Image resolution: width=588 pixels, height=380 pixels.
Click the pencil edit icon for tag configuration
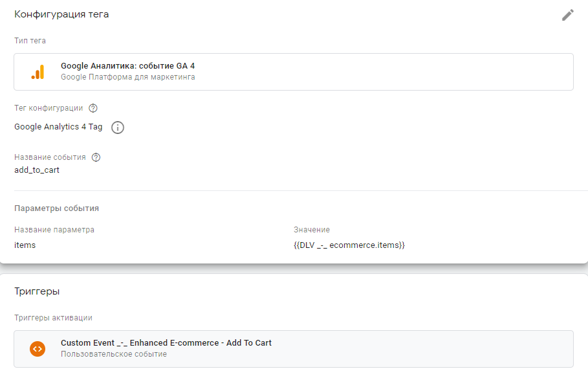[x=568, y=15]
